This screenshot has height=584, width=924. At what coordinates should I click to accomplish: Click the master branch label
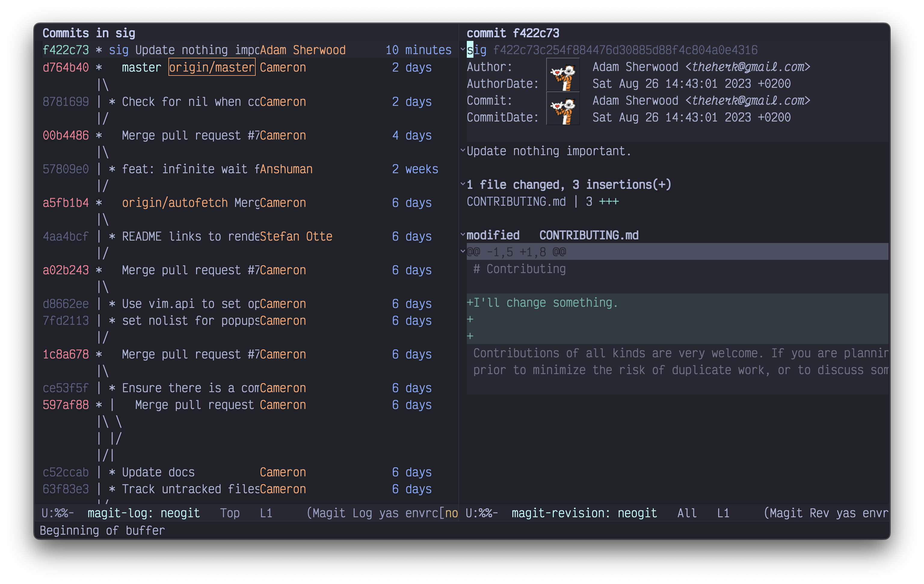pos(141,67)
